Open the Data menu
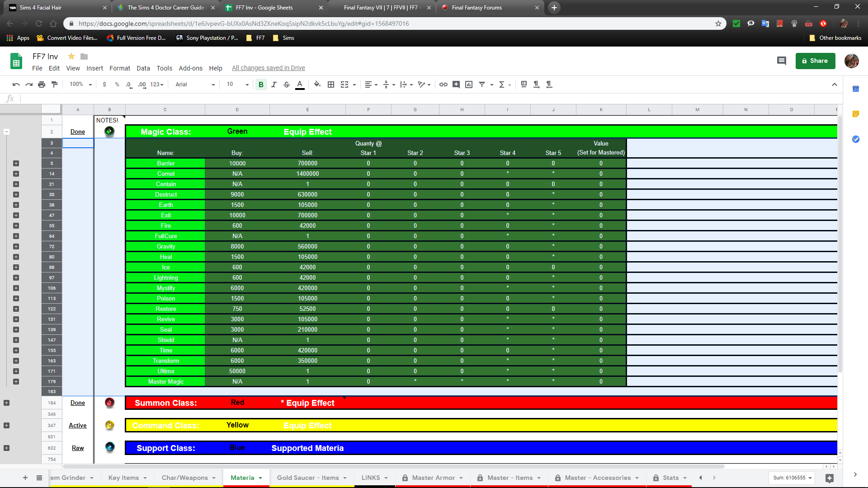 143,68
